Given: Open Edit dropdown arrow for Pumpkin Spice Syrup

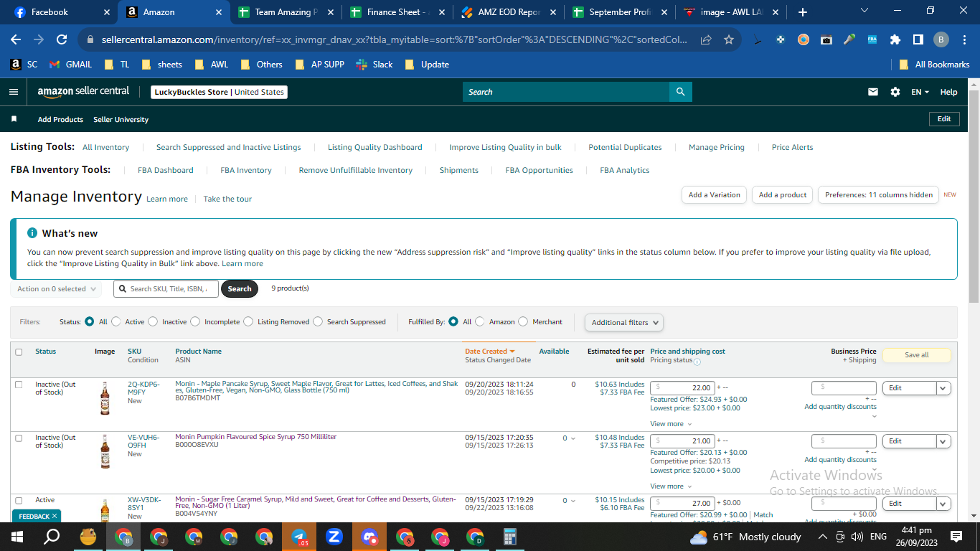Looking at the screenshot, I should [943, 441].
